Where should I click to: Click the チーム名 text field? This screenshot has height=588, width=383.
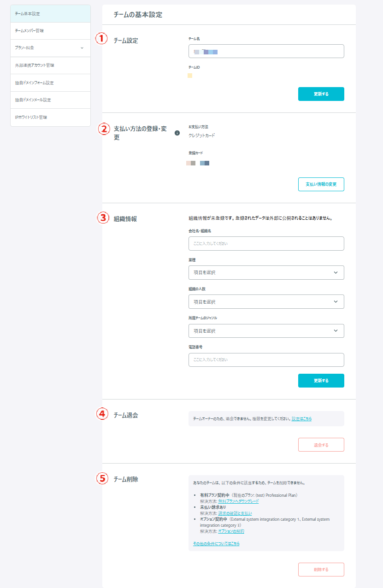pyautogui.click(x=266, y=51)
